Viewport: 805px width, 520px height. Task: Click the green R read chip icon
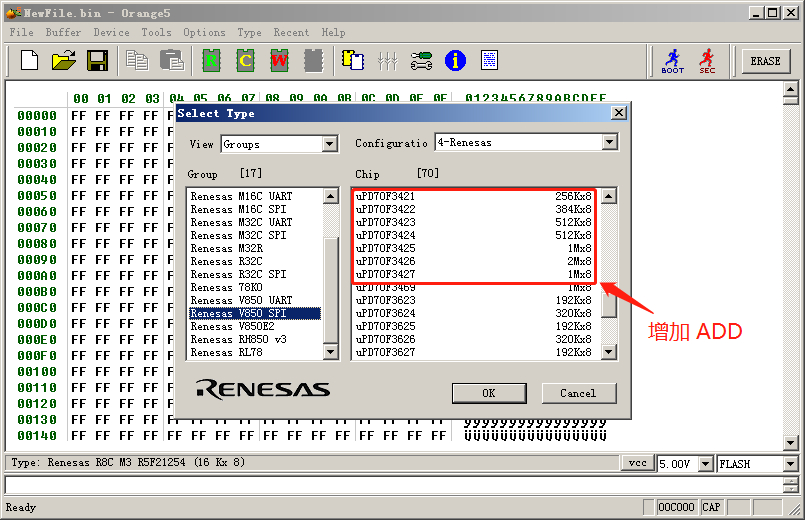(212, 61)
